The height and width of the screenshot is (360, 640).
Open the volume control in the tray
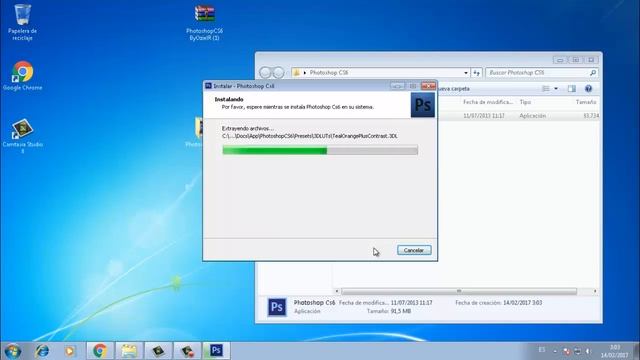click(x=588, y=351)
